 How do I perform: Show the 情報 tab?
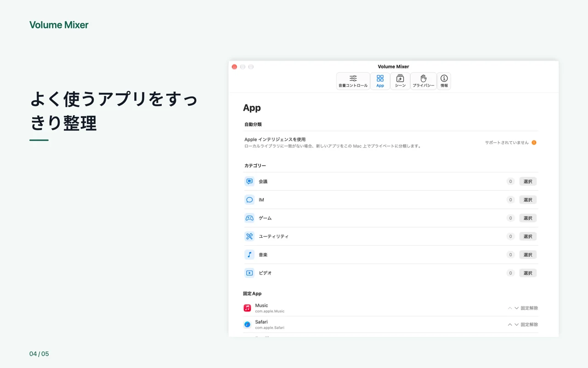coord(444,81)
